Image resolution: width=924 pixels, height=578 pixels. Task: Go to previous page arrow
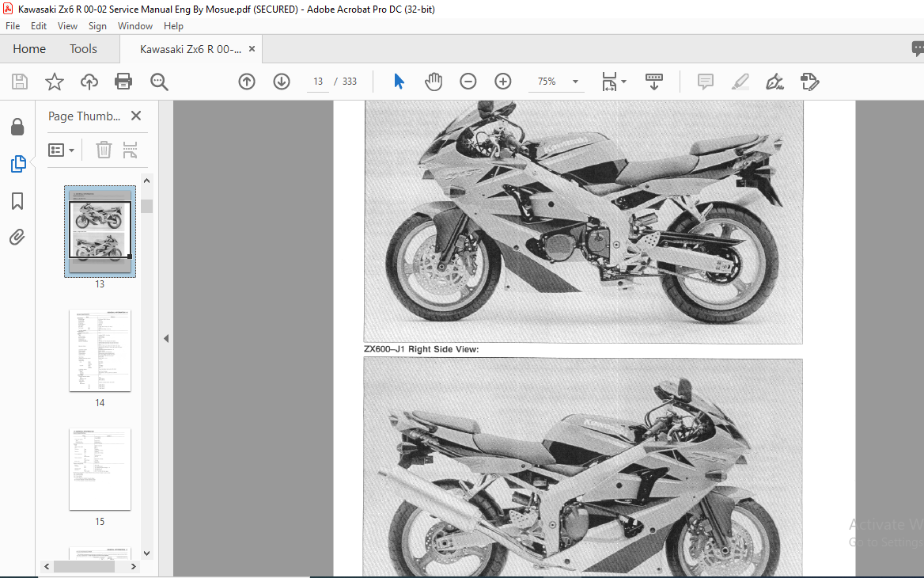tap(247, 82)
